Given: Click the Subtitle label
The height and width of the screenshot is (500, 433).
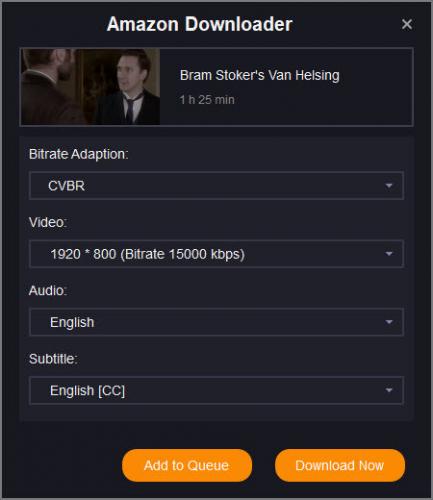Looking at the screenshot, I should pyautogui.click(x=53, y=359).
